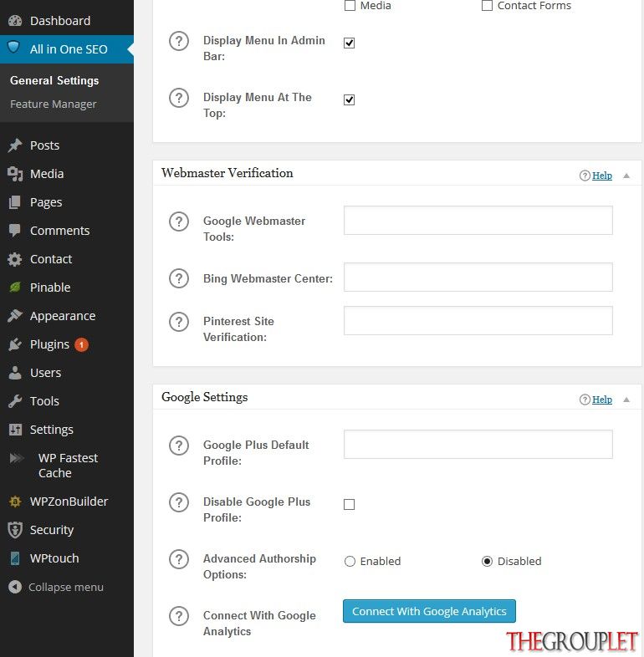Click help icon for Connect With Google Analytics
644x657 pixels.
pos(179,616)
